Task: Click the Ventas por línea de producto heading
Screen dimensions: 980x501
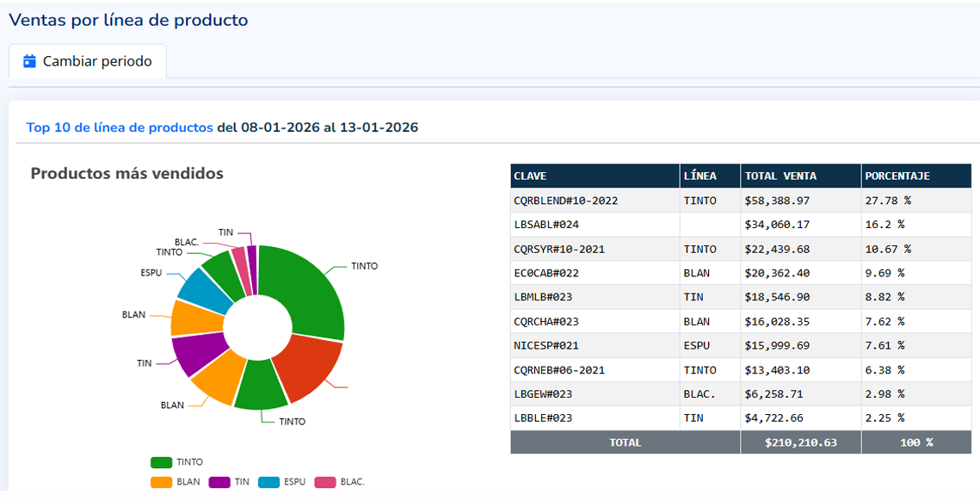Action: tap(129, 20)
